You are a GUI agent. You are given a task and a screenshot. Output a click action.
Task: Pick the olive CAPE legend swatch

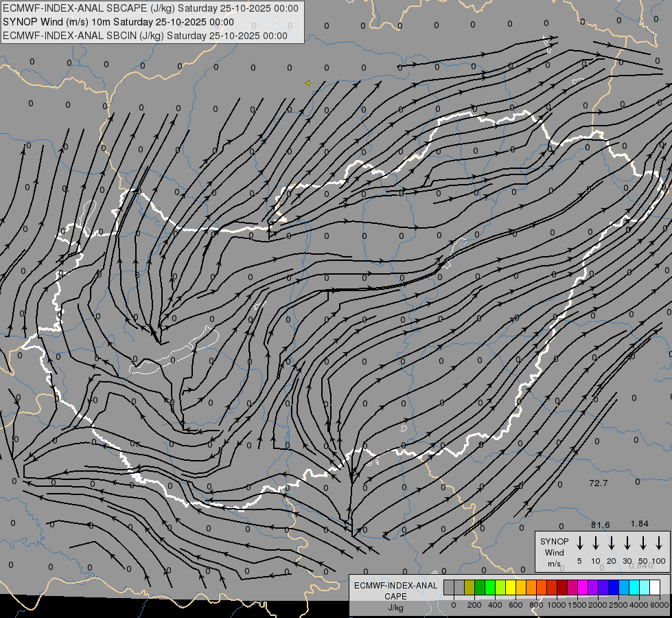pos(470,587)
